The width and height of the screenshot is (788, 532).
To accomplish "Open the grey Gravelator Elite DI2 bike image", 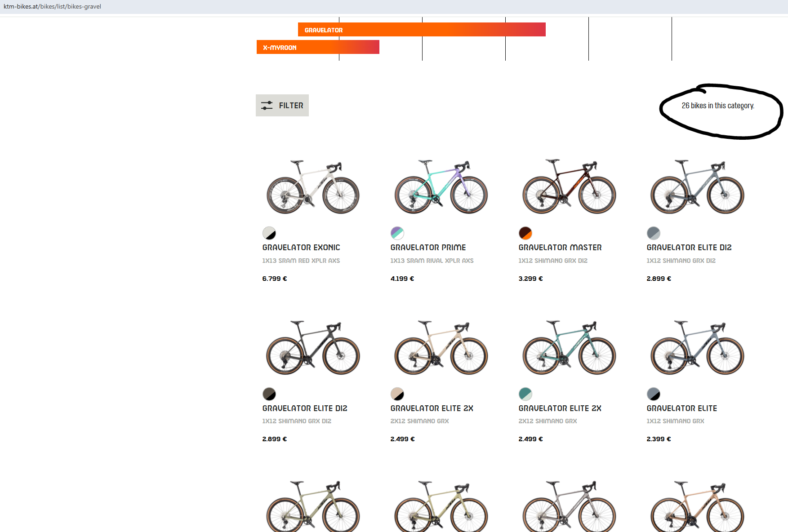I will [697, 186].
